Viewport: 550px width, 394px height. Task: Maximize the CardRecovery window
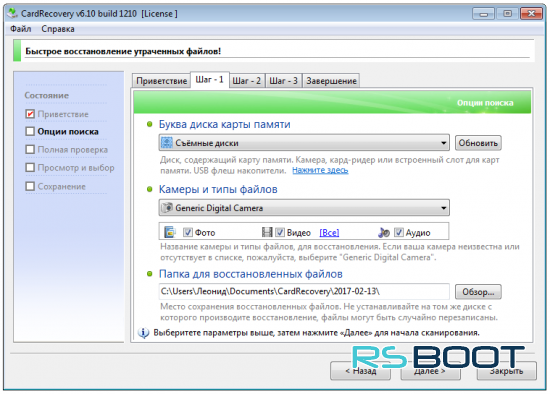[507, 14]
